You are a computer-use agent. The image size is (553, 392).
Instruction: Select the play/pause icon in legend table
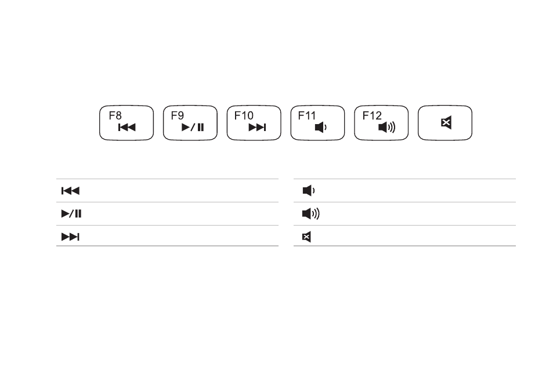click(71, 213)
